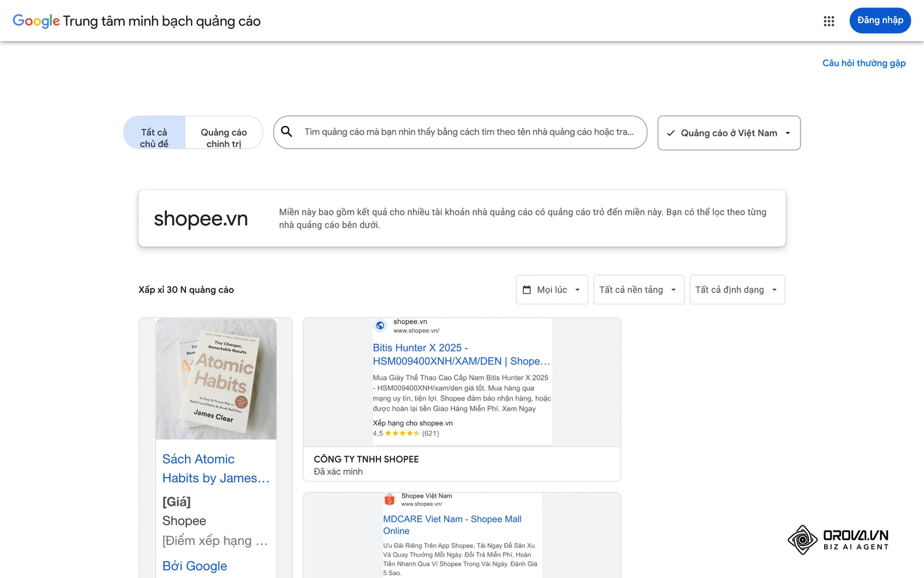
Task: Open Câu hỏi thường gặp link
Action: [864, 63]
